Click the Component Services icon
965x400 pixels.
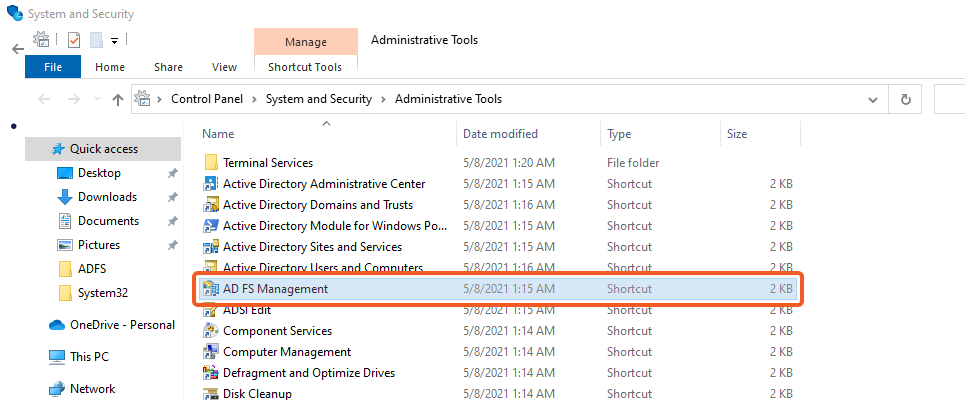(211, 331)
